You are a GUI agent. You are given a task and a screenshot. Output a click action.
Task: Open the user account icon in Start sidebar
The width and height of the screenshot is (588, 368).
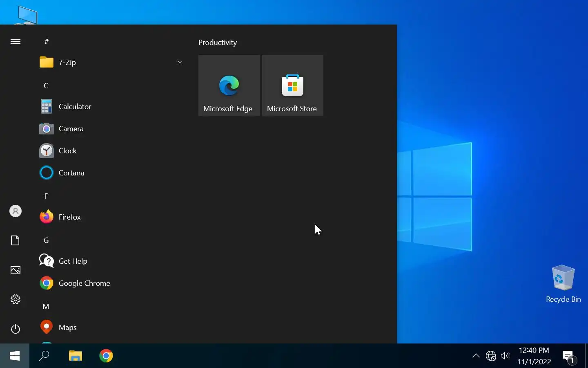click(x=16, y=211)
